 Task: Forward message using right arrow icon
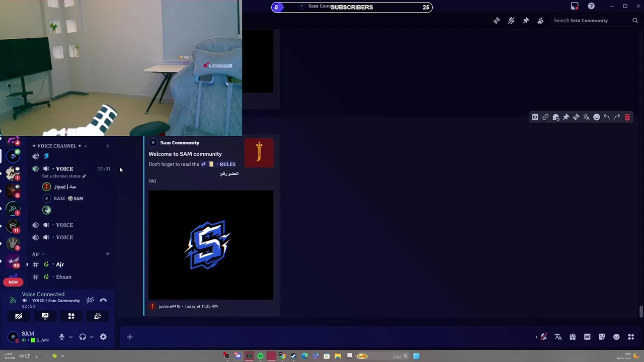point(617,117)
